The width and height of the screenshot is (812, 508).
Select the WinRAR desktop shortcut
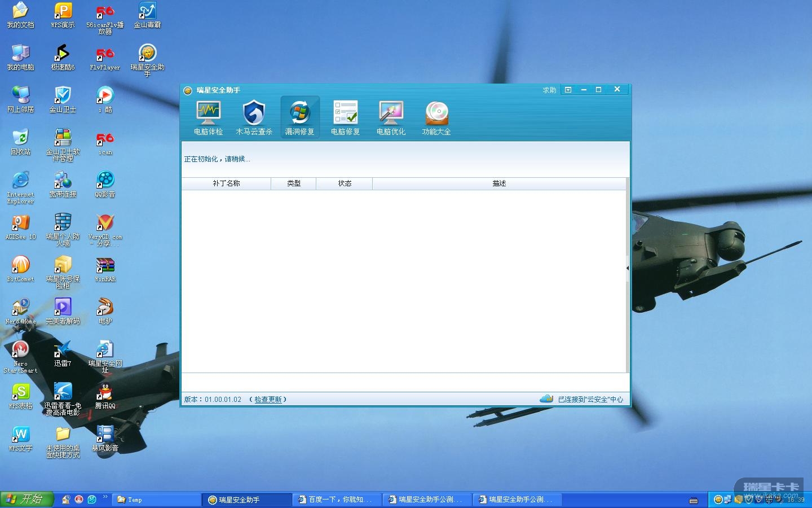(x=105, y=269)
